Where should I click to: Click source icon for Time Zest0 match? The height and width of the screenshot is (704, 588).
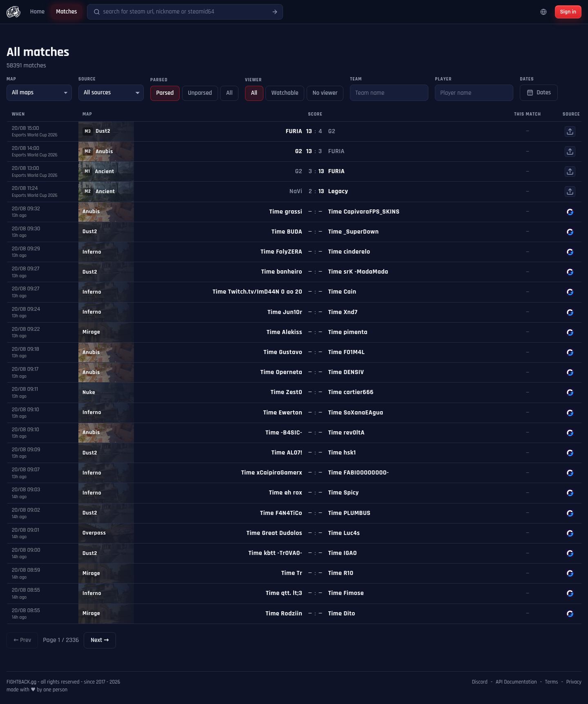coord(570,392)
